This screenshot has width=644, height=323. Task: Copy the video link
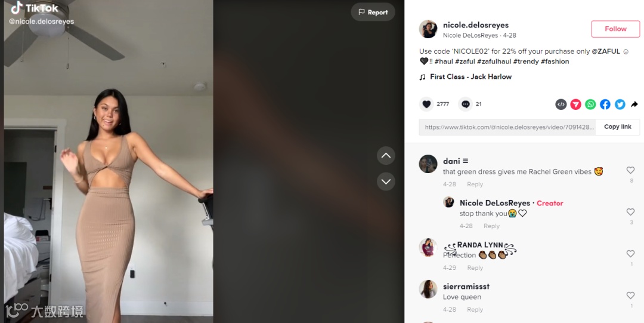click(617, 127)
